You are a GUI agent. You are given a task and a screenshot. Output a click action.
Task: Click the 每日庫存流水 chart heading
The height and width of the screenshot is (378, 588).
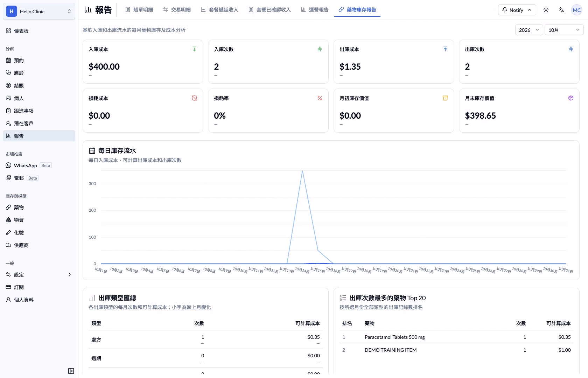(117, 151)
